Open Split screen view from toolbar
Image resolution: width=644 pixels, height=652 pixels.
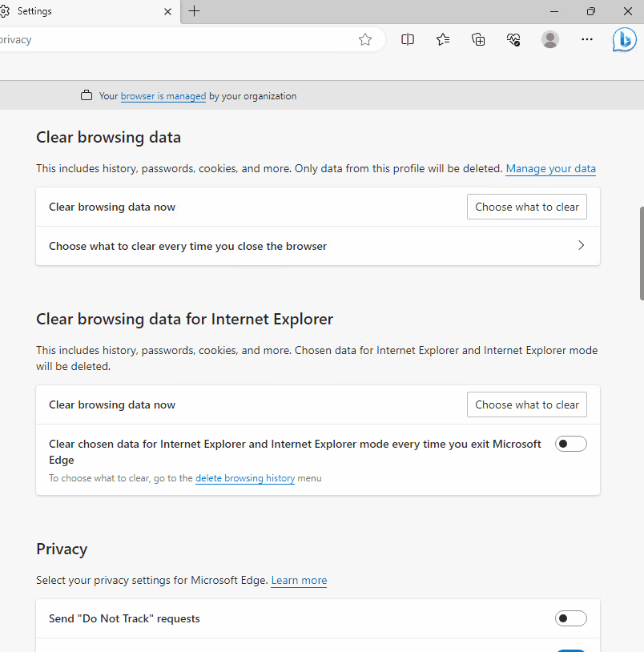[x=408, y=39]
